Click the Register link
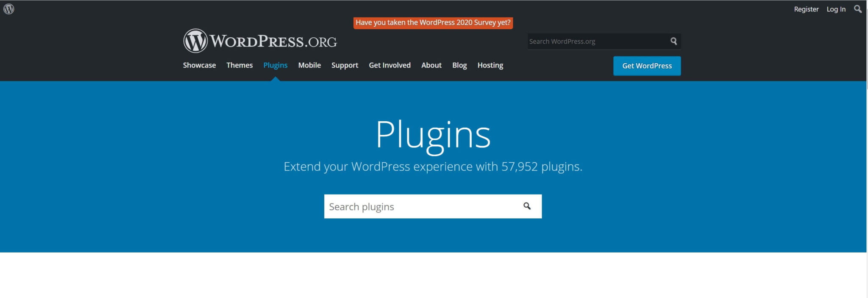 [x=806, y=9]
